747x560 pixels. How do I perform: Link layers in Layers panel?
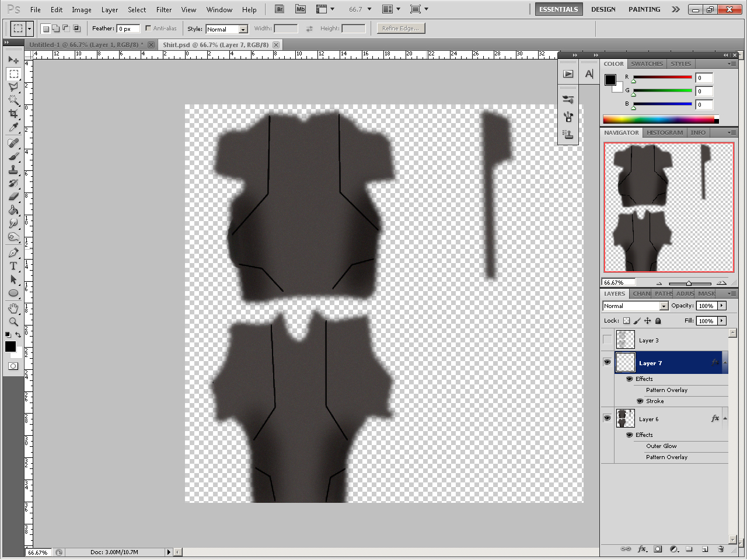click(626, 549)
